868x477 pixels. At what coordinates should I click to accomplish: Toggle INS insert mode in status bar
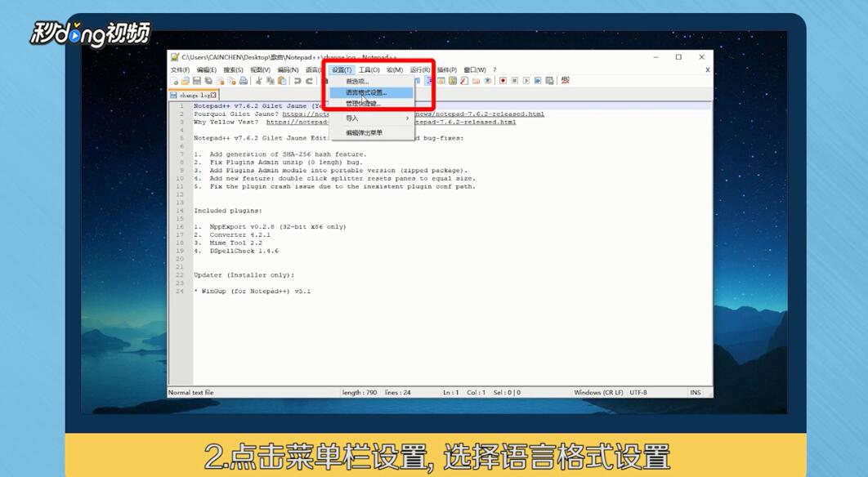pyautogui.click(x=696, y=392)
